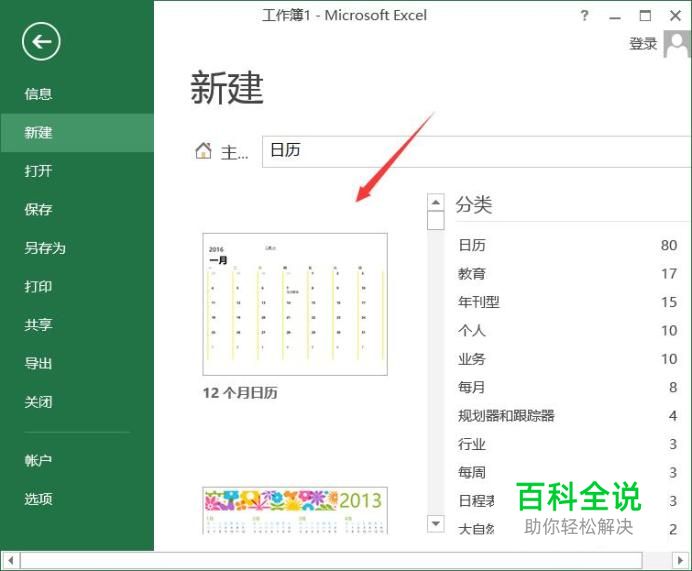Filter by 教育 category

point(568,274)
